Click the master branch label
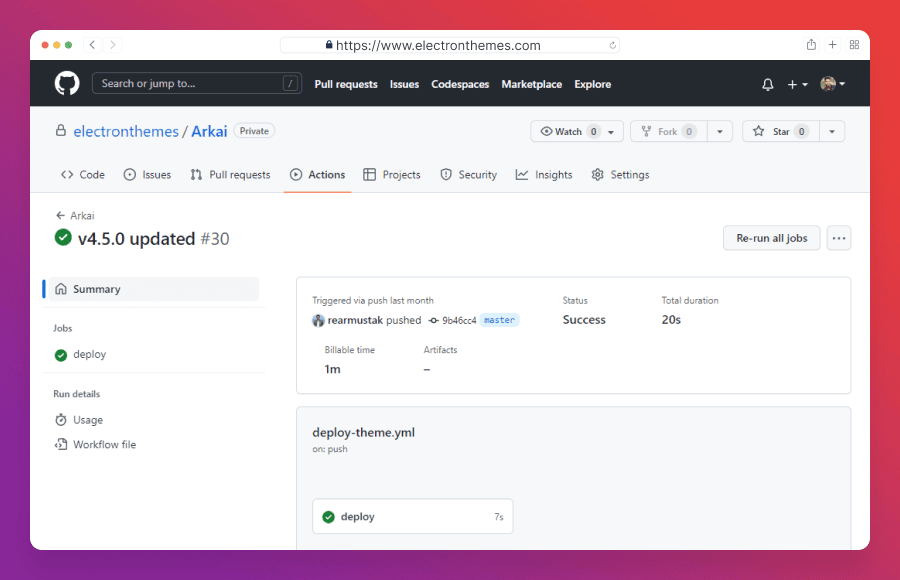Screen dimensions: 900x580 499,320
